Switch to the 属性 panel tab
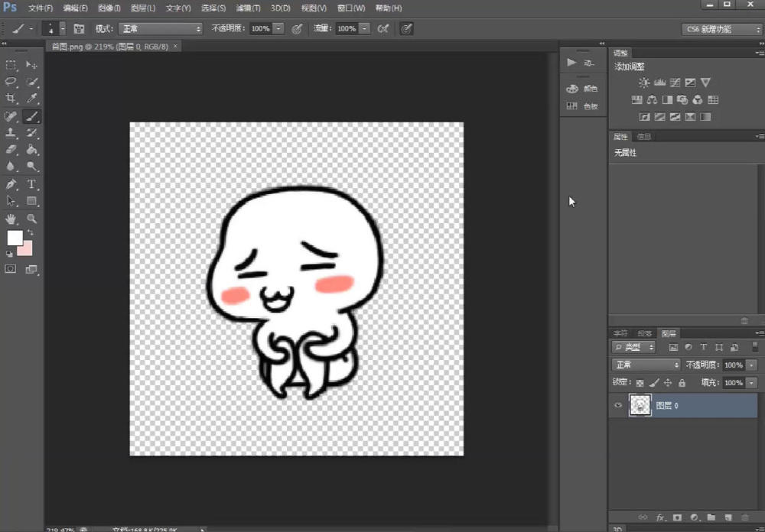 click(620, 137)
